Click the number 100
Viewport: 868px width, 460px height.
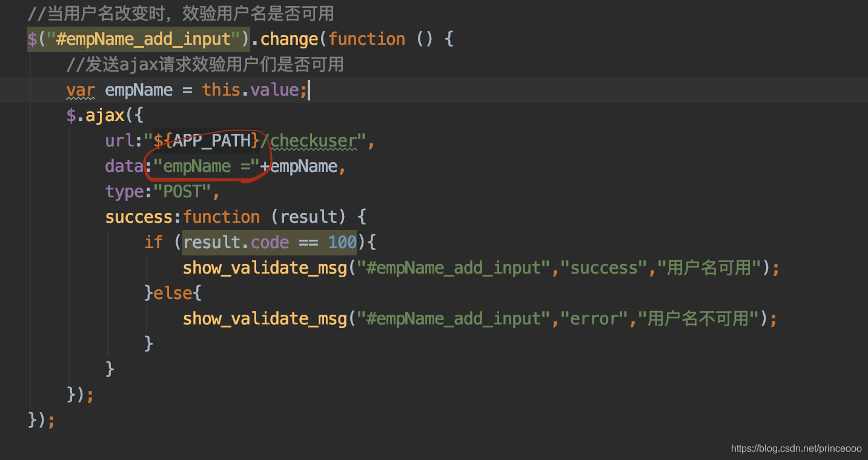pos(342,243)
